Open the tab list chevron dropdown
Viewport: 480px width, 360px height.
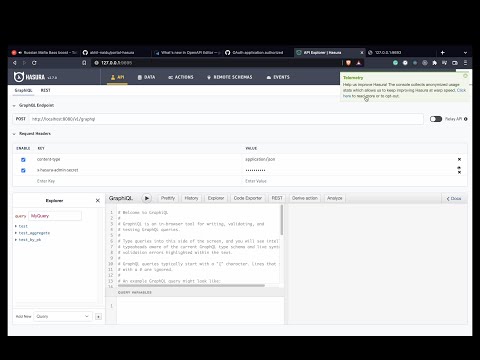(465, 53)
